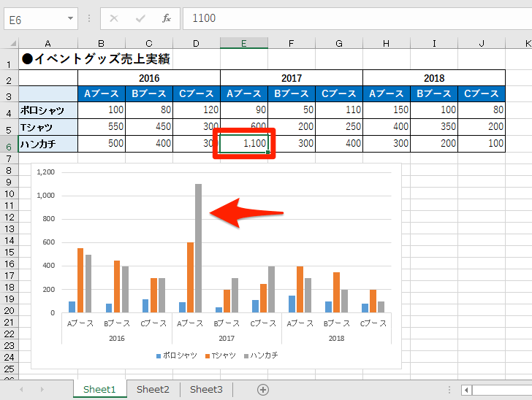532x400 pixels.
Task: Click the Cancel (X) formula bar icon
Action: pos(114,18)
